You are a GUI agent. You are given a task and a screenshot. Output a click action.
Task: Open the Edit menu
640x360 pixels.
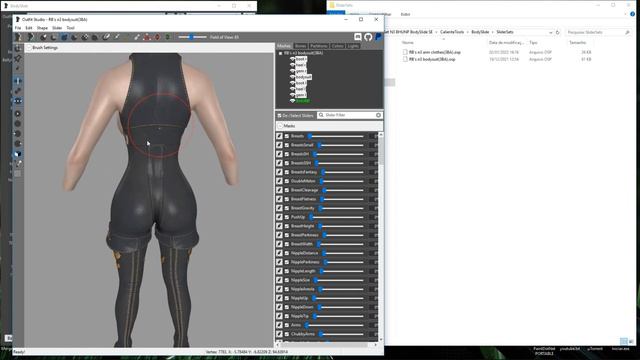pos(29,28)
